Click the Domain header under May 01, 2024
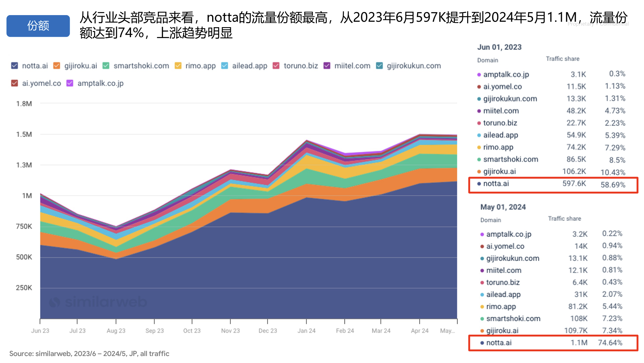This screenshot has height=363, width=644. click(490, 220)
